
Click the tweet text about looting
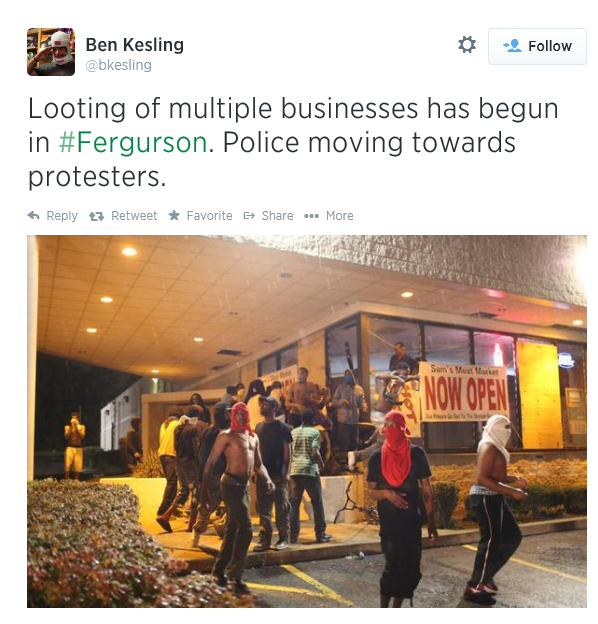pyautogui.click(x=293, y=142)
